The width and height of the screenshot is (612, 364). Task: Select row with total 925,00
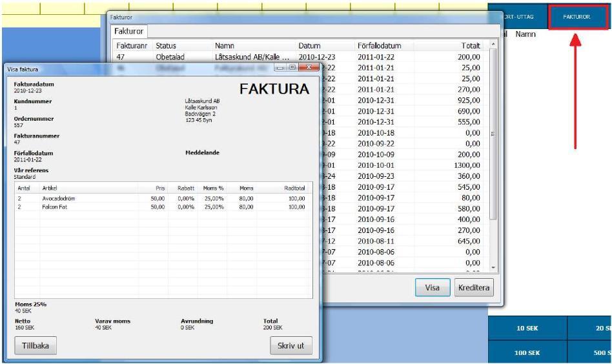403,100
